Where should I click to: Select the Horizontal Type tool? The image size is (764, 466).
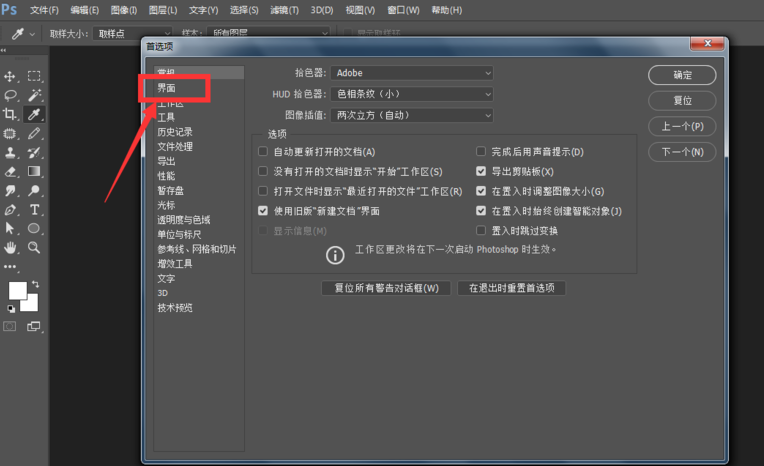point(34,210)
